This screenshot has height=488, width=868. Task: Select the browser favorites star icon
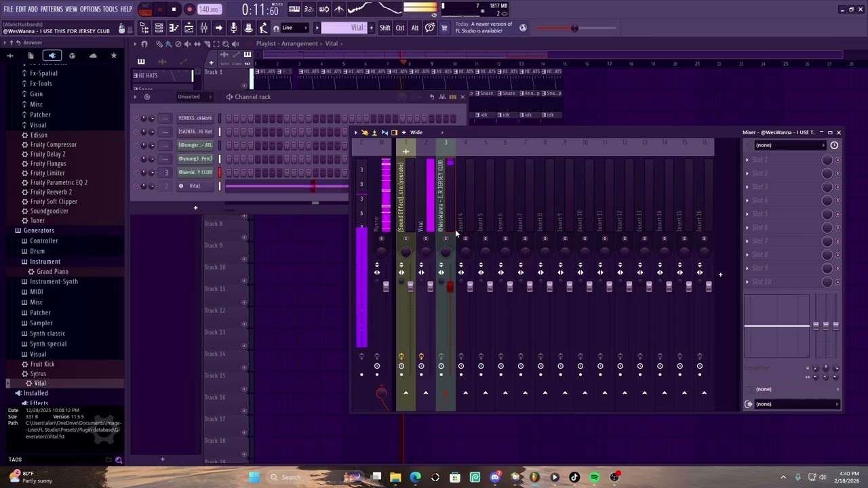click(113, 56)
